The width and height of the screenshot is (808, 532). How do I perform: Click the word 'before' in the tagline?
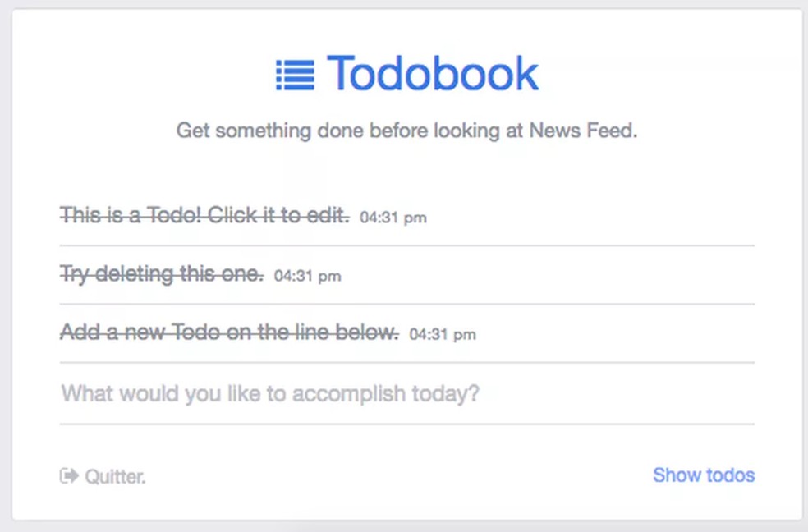click(x=408, y=131)
